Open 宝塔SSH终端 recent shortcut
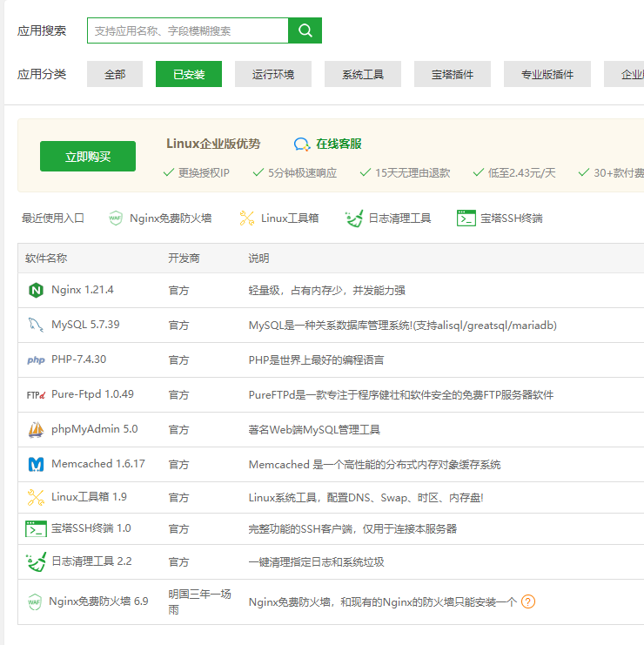Viewport: 644px width, 645px height. [x=500, y=218]
